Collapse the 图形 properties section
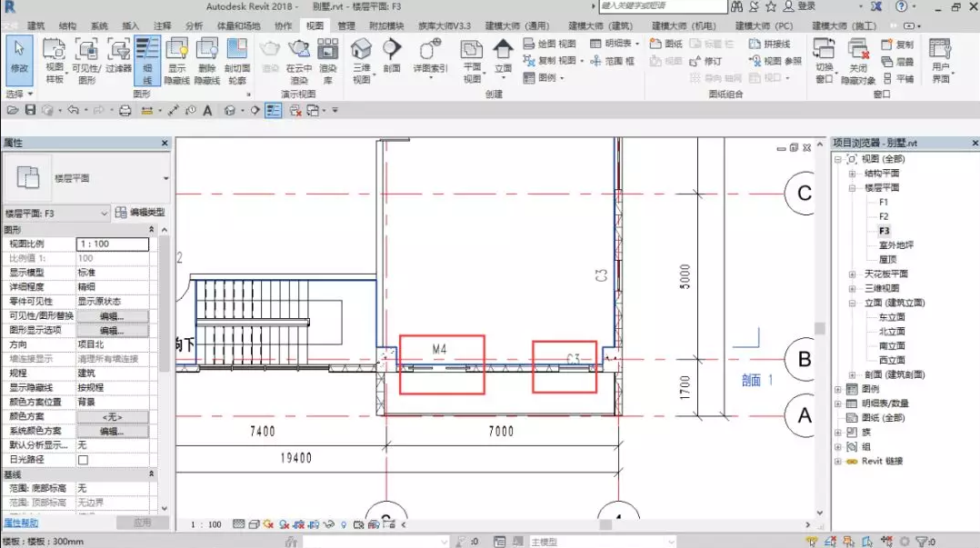 pyautogui.click(x=151, y=230)
